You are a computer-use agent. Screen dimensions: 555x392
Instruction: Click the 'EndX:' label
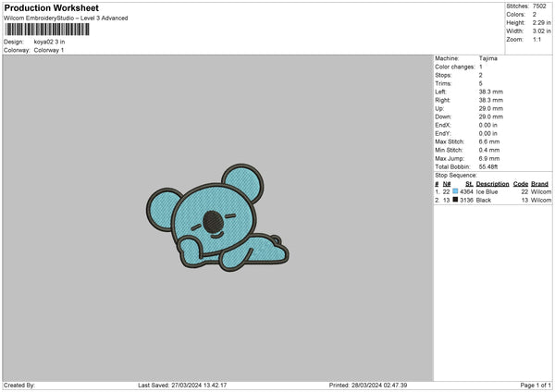pos(443,125)
